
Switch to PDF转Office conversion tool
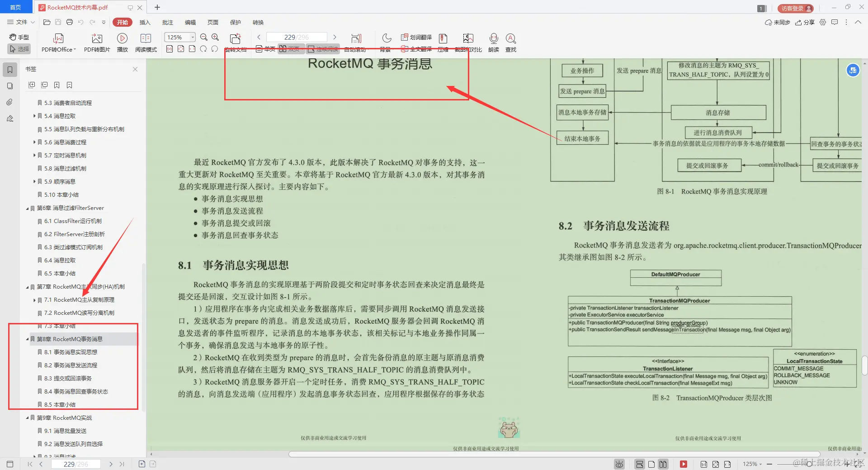click(x=57, y=42)
